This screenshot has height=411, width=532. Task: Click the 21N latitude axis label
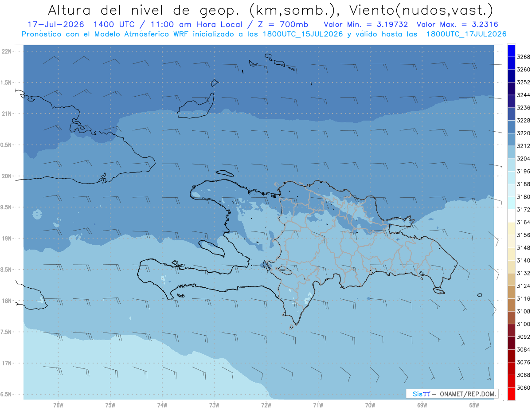(7, 114)
